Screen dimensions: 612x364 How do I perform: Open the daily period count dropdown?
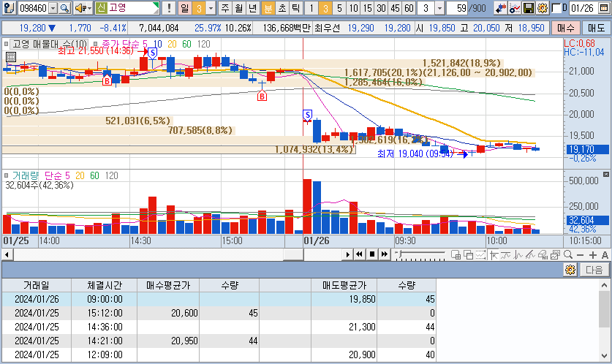point(211,8)
